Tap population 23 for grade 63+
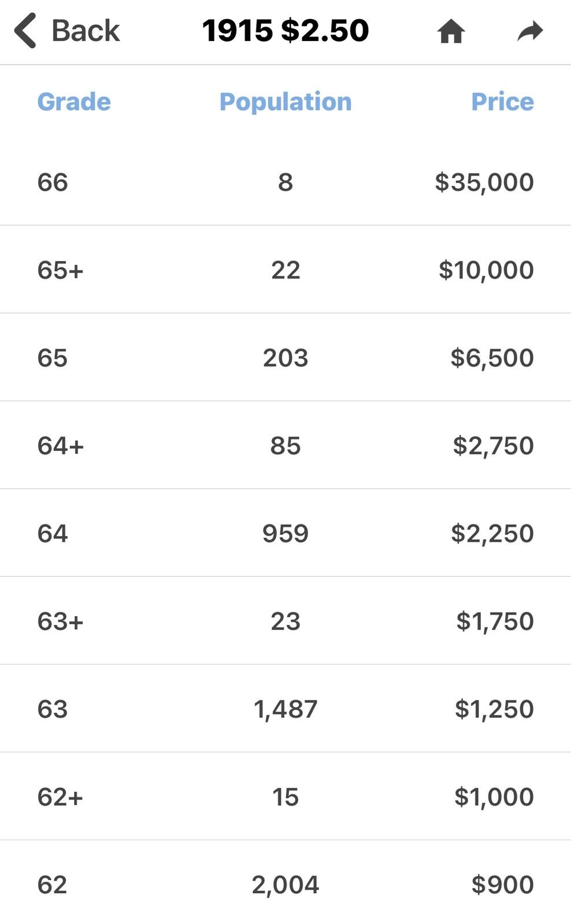Screen dimensions: 571x924 pyautogui.click(x=285, y=621)
